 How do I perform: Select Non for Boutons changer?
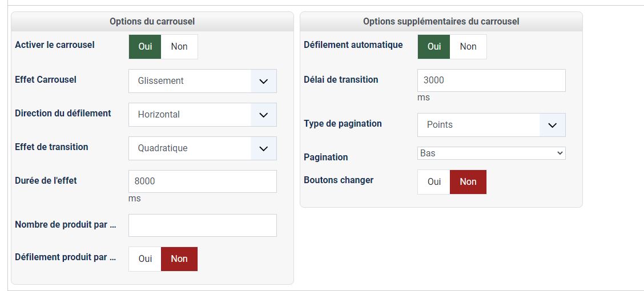point(468,182)
